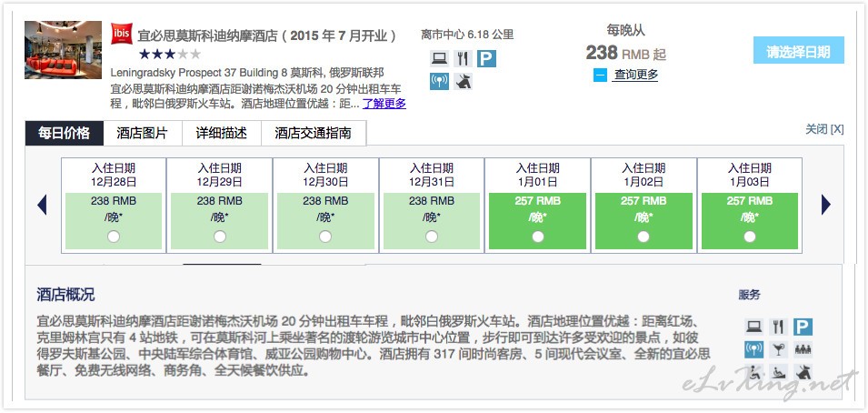Show previous dates with the left arrow

pyautogui.click(x=42, y=205)
